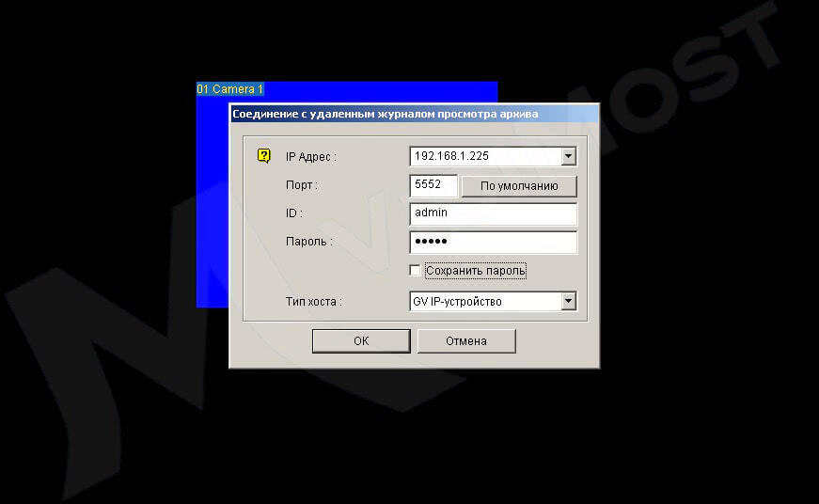The height and width of the screenshot is (504, 819).
Task: Click the yellow question mark help icon
Action: 264,156
